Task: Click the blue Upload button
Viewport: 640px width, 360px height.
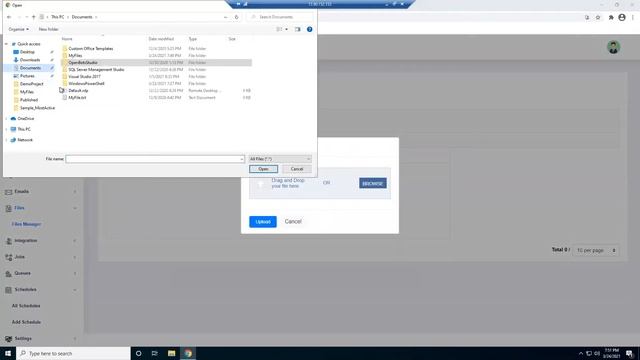Action: [263, 222]
